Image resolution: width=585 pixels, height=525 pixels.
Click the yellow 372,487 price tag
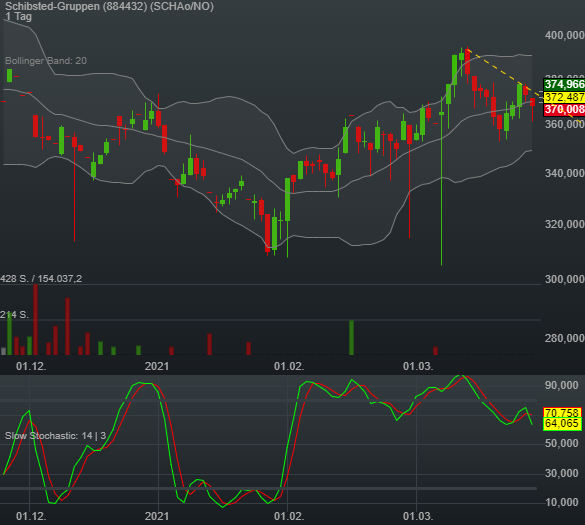tap(564, 97)
